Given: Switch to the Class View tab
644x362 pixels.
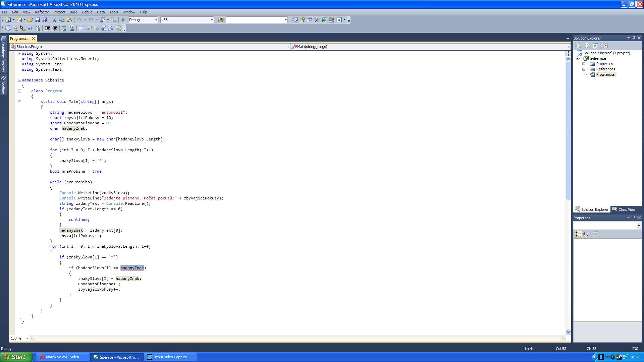Looking at the screenshot, I should point(624,209).
